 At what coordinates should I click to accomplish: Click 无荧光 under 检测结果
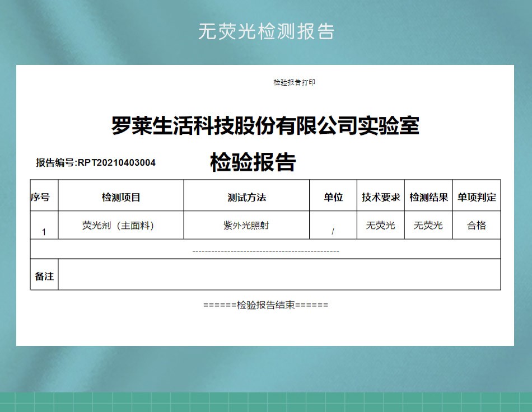coord(428,225)
